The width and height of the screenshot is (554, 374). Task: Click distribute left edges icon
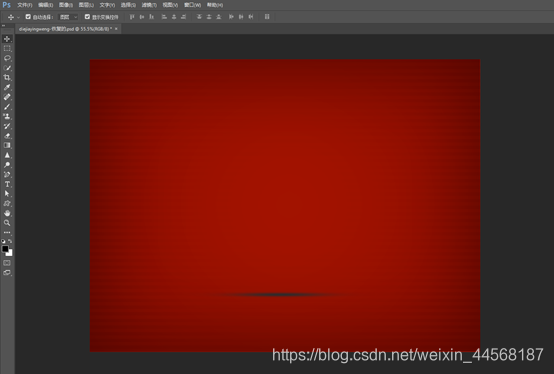[231, 17]
